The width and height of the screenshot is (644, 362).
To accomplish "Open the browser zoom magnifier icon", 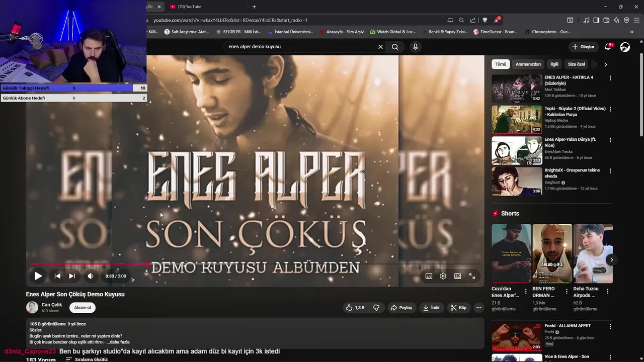I will (x=461, y=20).
